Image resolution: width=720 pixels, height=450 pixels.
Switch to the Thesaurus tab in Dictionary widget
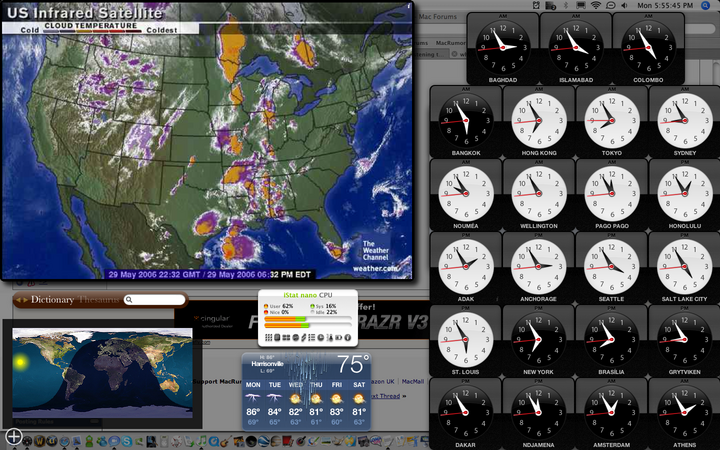(x=99, y=300)
